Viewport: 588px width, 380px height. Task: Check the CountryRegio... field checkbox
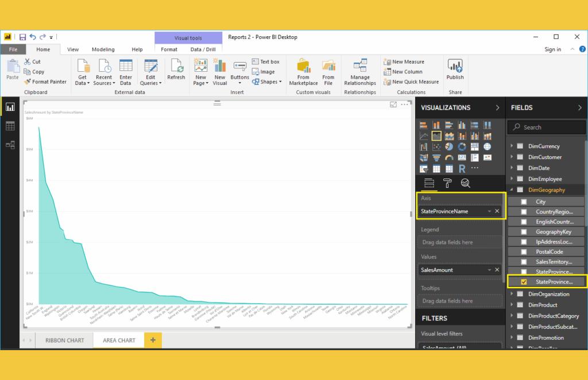pos(524,212)
